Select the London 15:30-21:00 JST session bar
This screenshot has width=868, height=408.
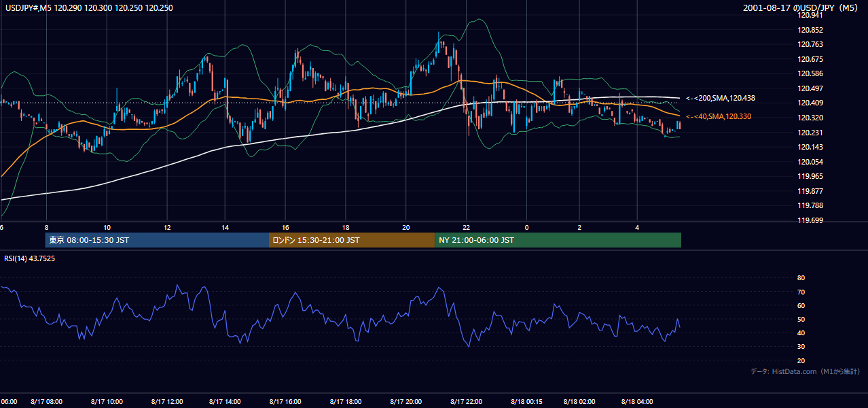(x=352, y=240)
